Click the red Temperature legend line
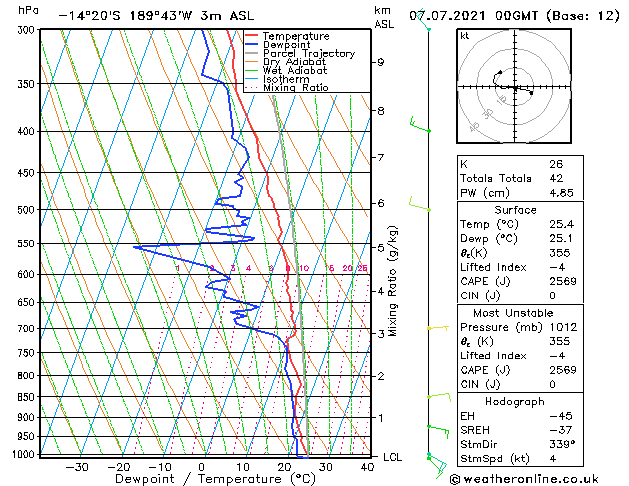The image size is (629, 486). pos(252,36)
